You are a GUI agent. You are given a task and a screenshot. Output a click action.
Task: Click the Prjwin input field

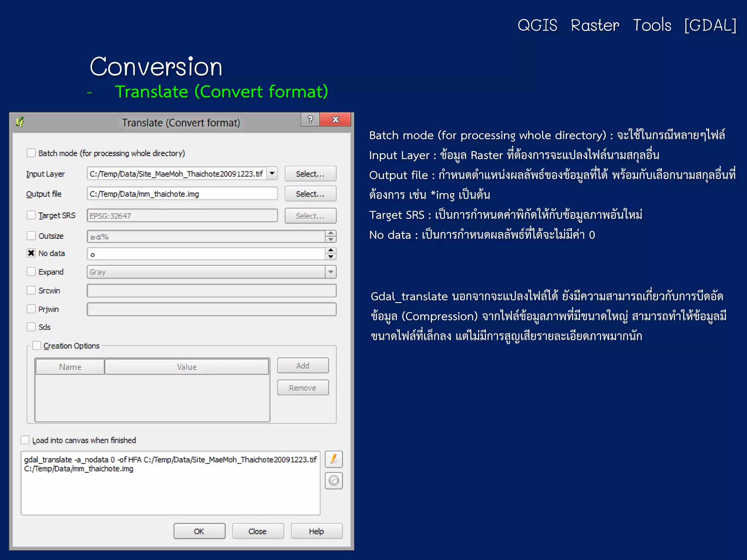click(212, 309)
